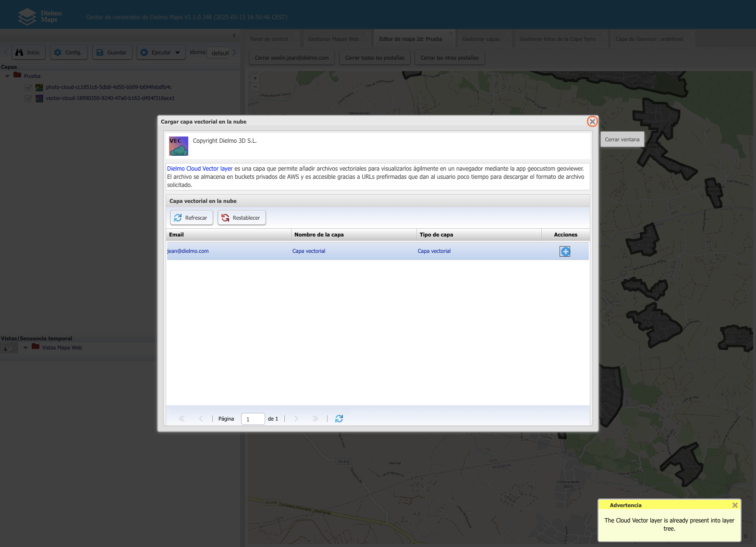Sort by Nombre de la capa column
756x547 pixels.
coord(354,235)
